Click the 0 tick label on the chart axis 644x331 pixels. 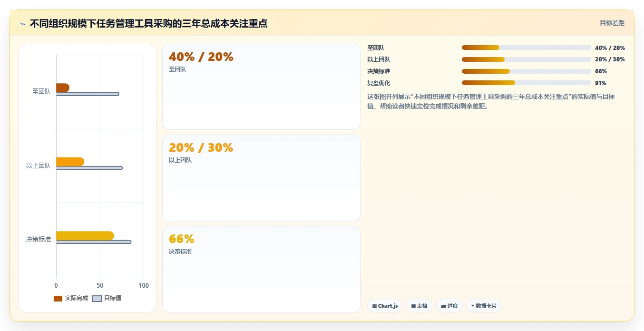(56, 285)
